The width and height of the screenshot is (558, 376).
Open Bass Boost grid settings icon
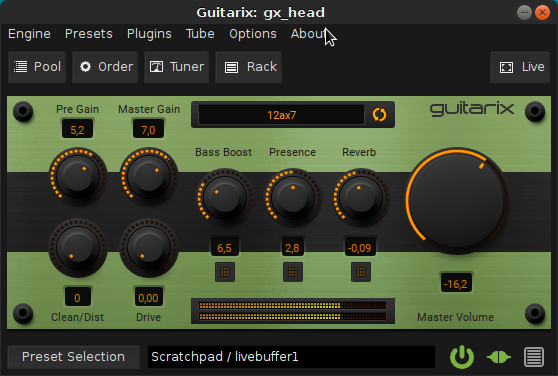225,272
